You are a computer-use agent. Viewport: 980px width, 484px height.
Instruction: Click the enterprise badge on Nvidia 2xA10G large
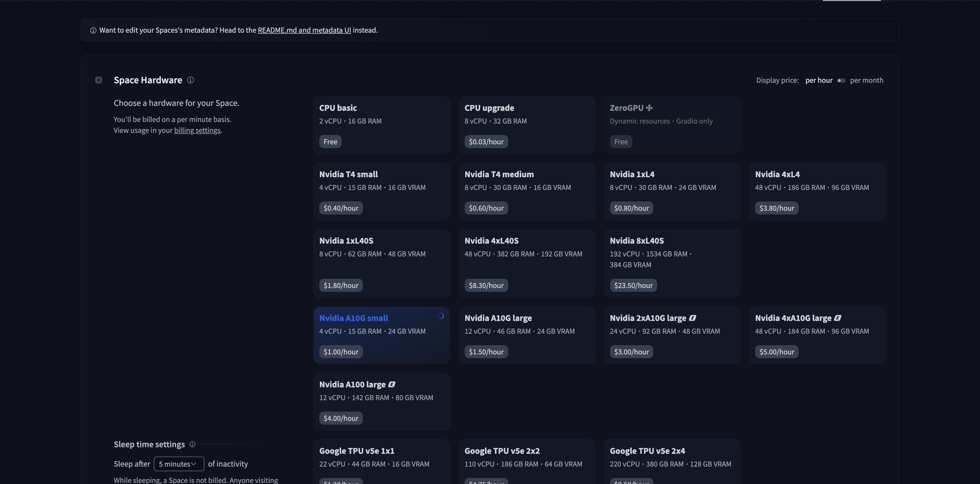[692, 318]
